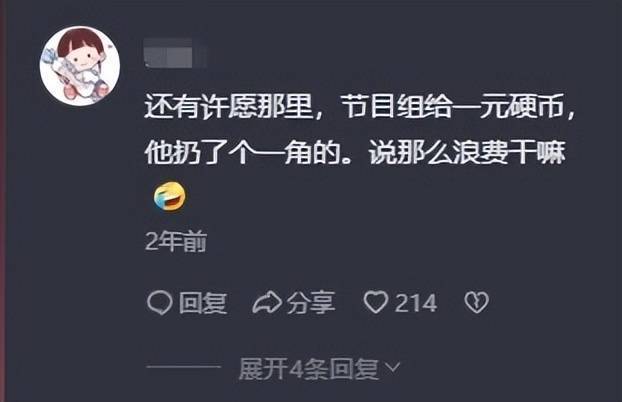Click the 214 like count
The height and width of the screenshot is (402, 622).
tap(416, 303)
